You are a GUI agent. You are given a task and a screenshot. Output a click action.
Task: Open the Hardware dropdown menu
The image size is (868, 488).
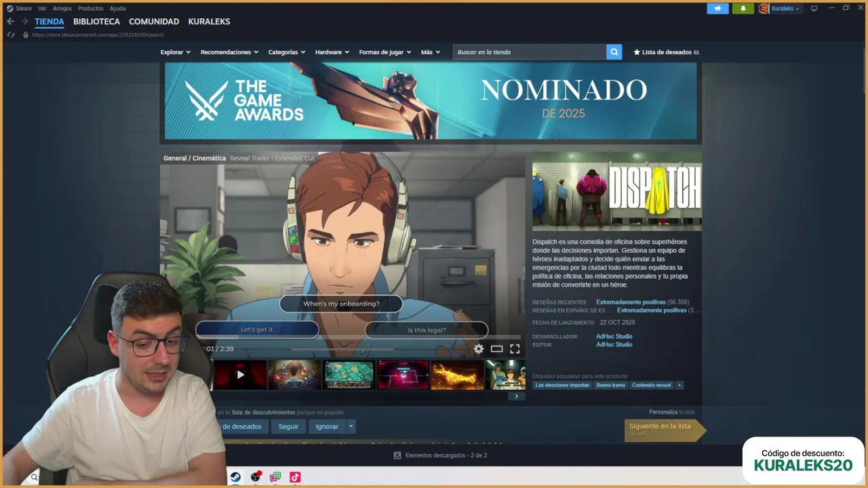(x=332, y=52)
